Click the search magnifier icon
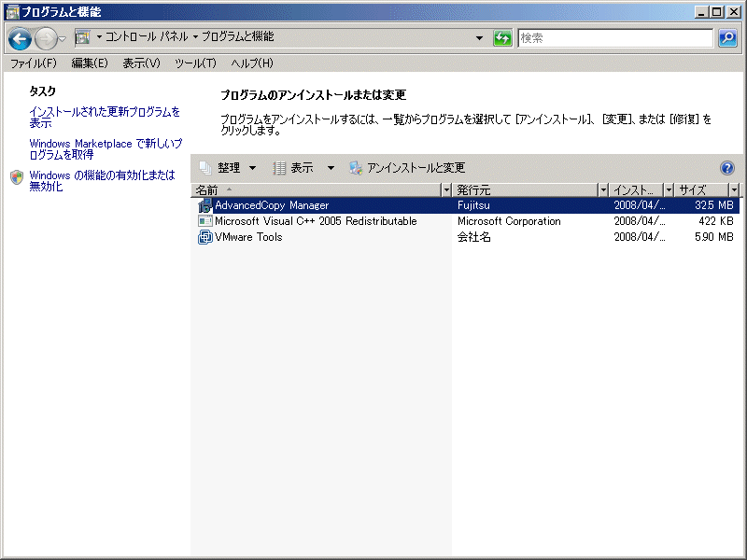Image resolution: width=747 pixels, height=560 pixels. (727, 38)
